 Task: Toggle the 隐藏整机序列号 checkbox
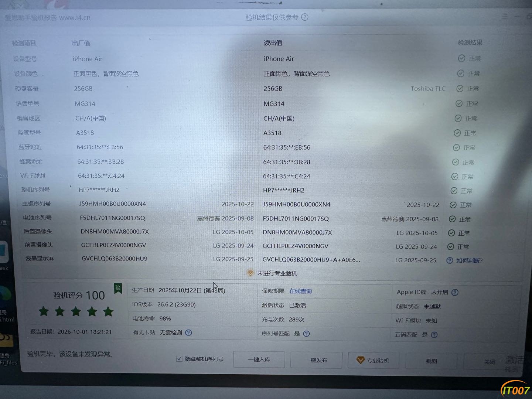click(x=179, y=359)
